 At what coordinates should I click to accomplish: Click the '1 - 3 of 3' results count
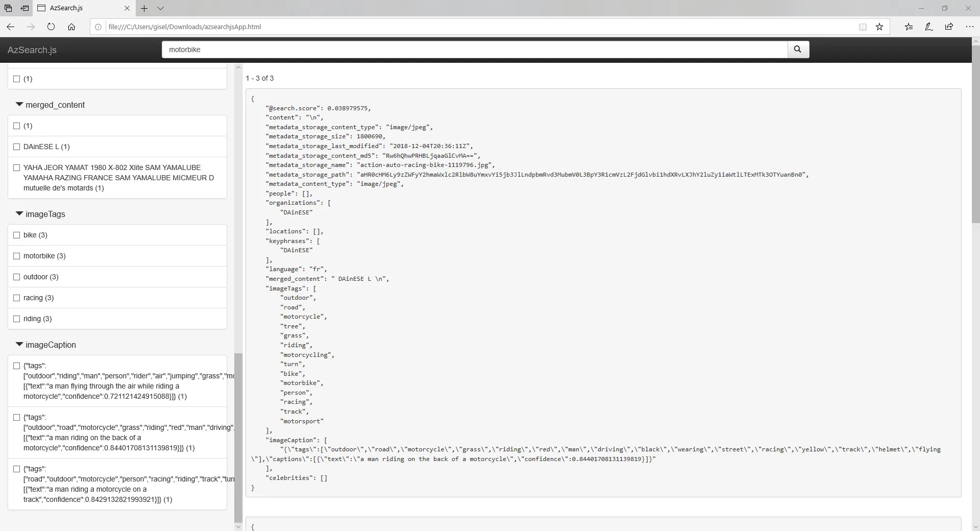[x=260, y=79]
